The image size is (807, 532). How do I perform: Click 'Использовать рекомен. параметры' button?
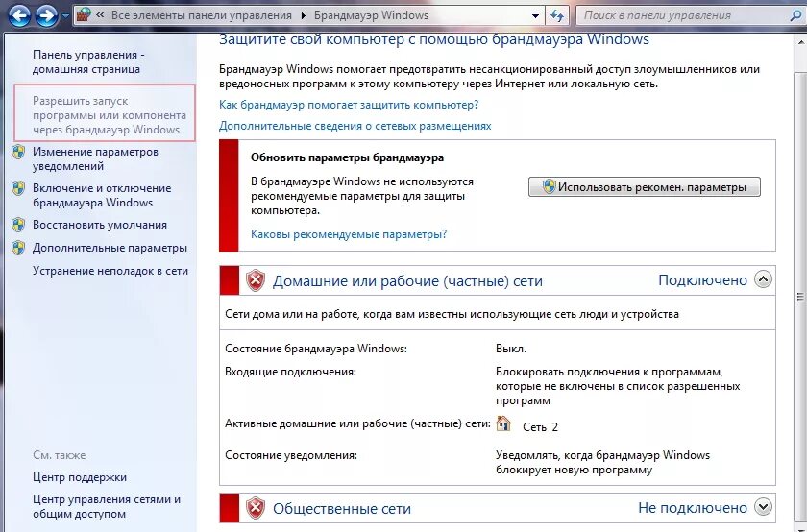click(645, 186)
